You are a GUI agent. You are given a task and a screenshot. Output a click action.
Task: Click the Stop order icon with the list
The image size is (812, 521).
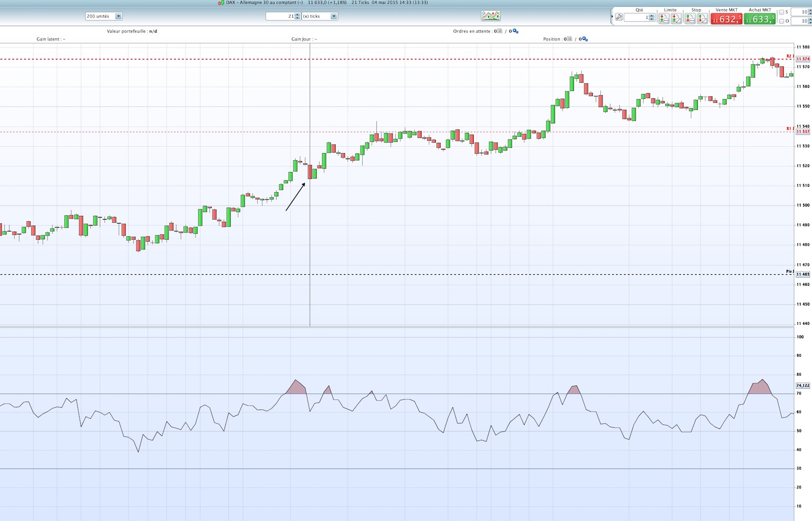(x=690, y=18)
